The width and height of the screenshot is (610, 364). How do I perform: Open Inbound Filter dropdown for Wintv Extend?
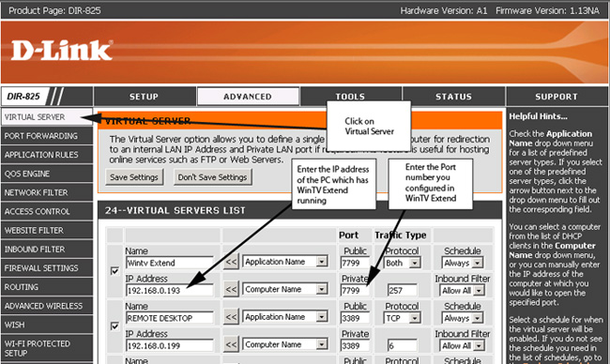tap(462, 291)
